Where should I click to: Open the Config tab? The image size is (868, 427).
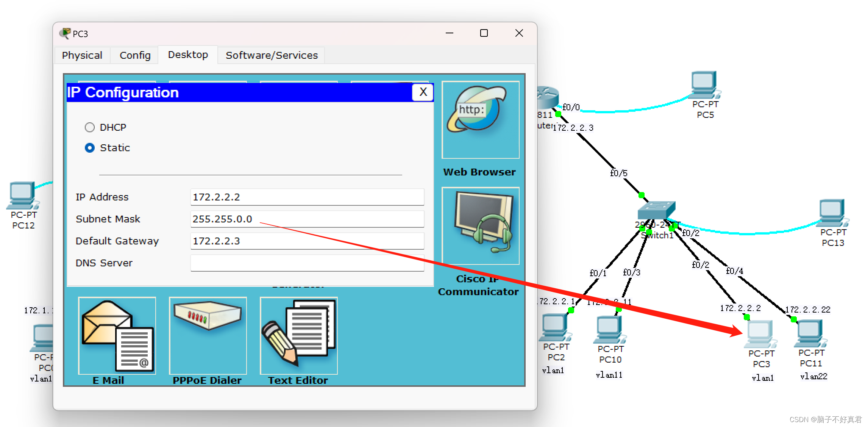point(135,55)
